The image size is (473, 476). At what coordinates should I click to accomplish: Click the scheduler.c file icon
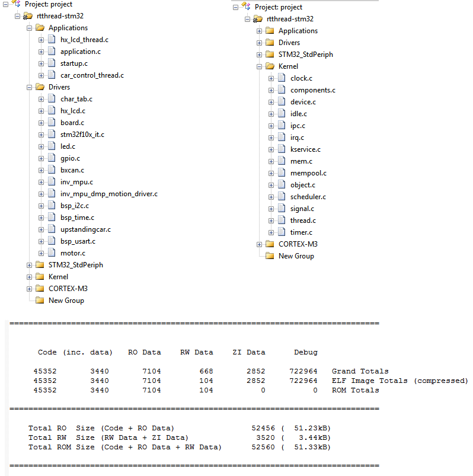coord(282,196)
